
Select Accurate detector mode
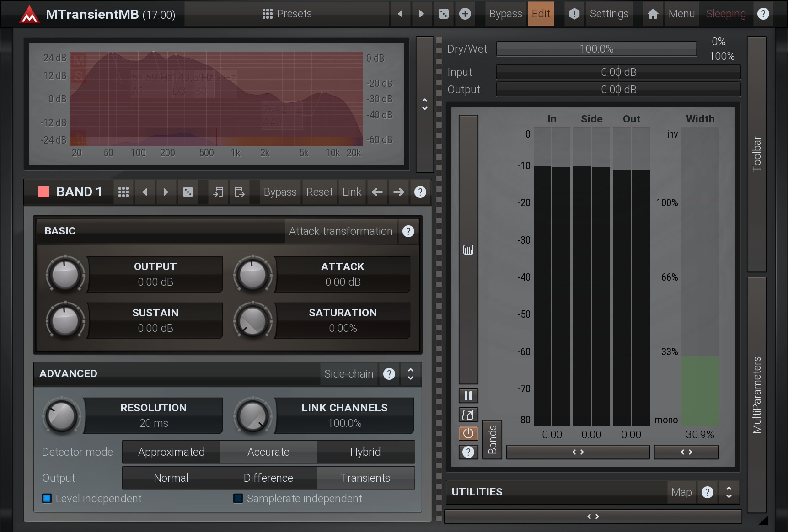268,452
